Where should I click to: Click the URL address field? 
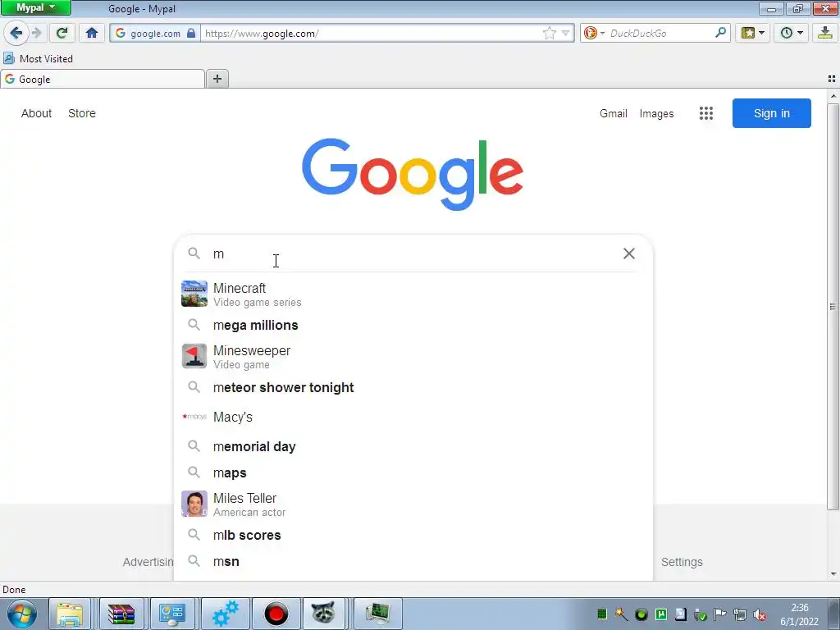(x=372, y=33)
